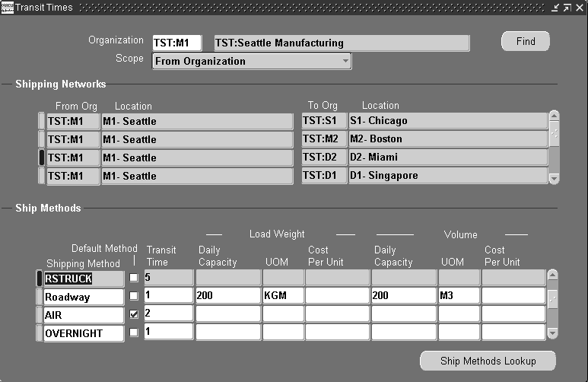This screenshot has width=588, height=382.
Task: Click M1- Seattle location in Singapore row
Action: 197,176
